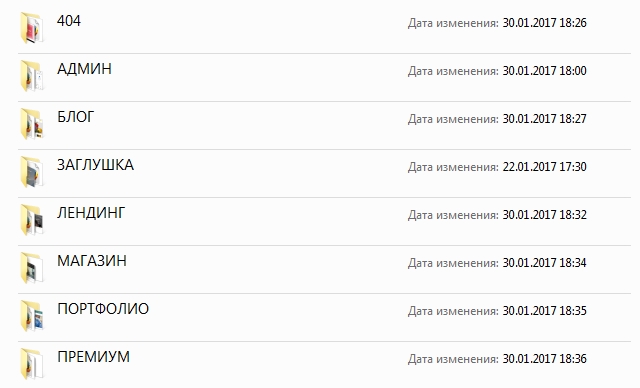Screen dimensions: 640x388
Task: Select the БЛОГ folder label
Action: (x=76, y=117)
